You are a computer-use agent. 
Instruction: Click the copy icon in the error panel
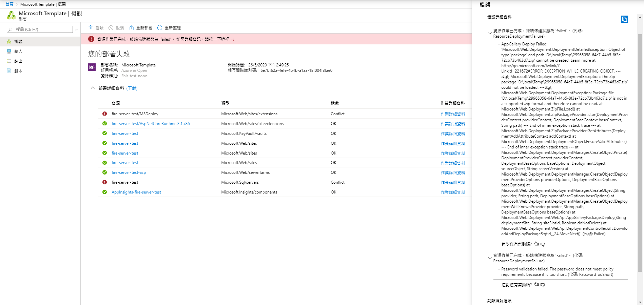pyautogui.click(x=624, y=19)
